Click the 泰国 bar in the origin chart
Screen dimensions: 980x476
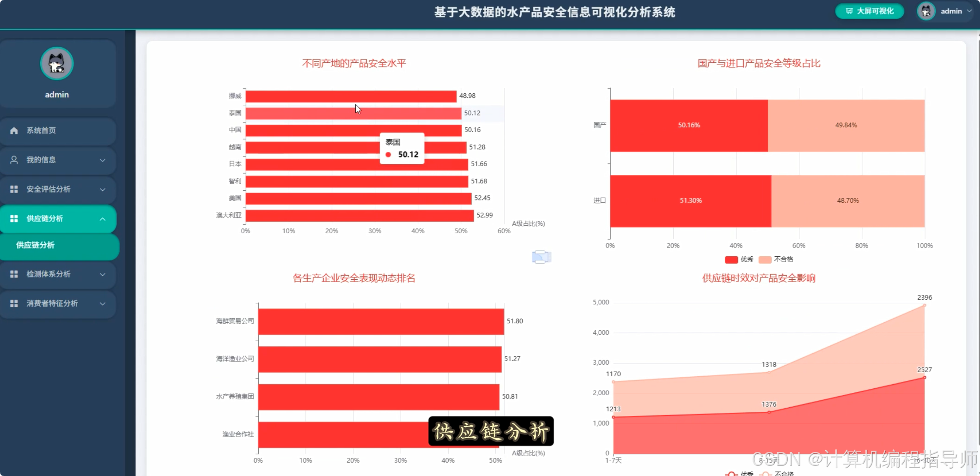(x=353, y=114)
